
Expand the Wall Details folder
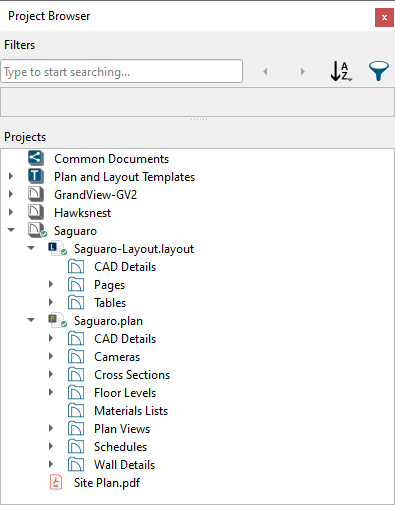[x=51, y=464]
